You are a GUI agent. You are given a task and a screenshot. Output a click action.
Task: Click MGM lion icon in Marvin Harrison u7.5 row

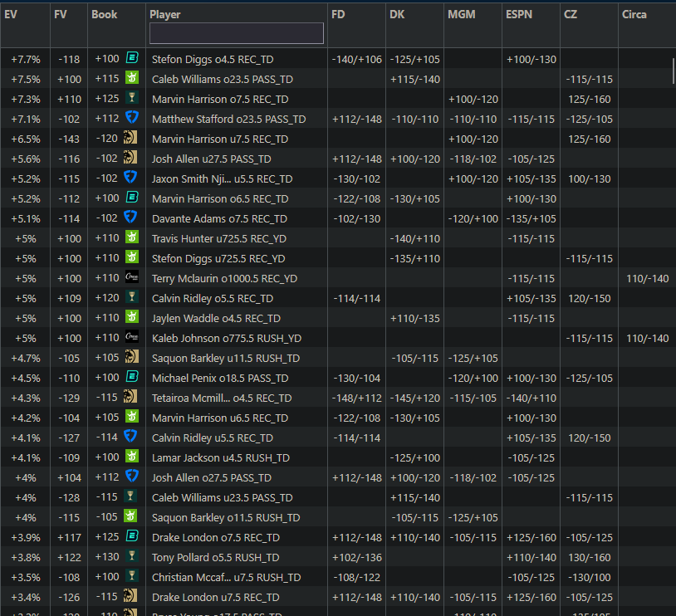point(130,138)
